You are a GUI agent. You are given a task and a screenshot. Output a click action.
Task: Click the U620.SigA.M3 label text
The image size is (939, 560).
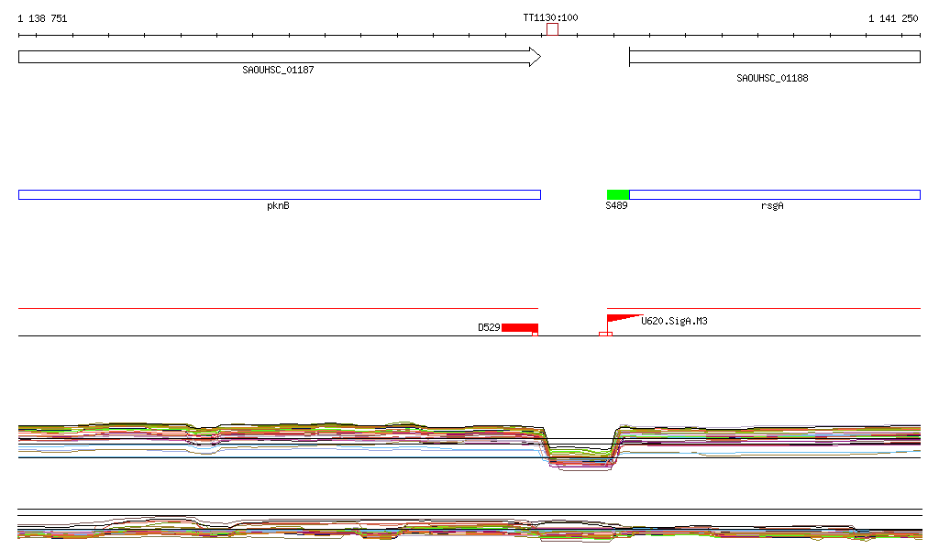[x=674, y=322]
